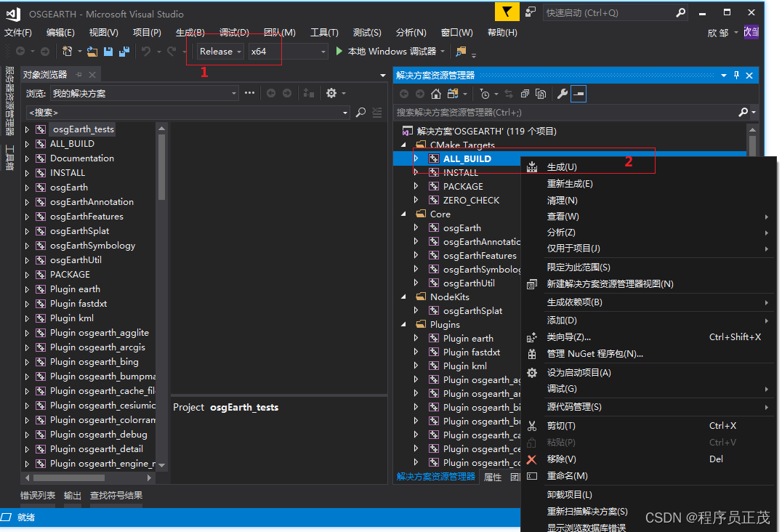Click the Open File toolbar icon

[92, 52]
